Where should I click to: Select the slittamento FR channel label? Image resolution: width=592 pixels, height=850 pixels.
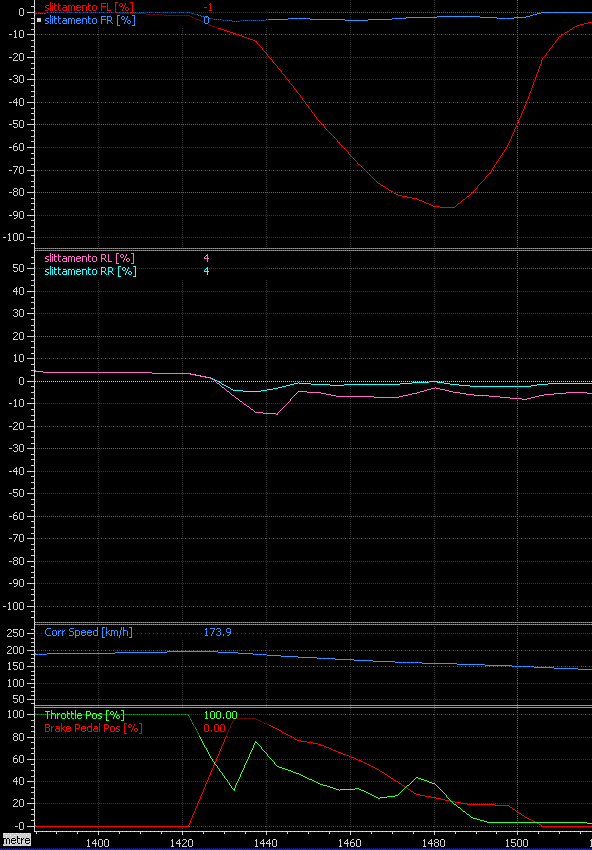(89, 20)
